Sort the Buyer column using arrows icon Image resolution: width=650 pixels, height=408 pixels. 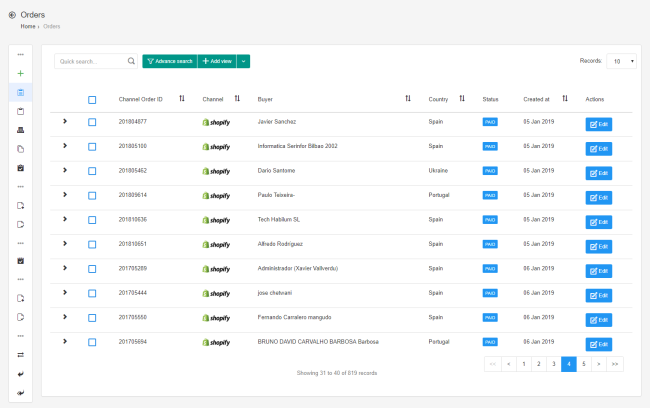(x=408, y=99)
